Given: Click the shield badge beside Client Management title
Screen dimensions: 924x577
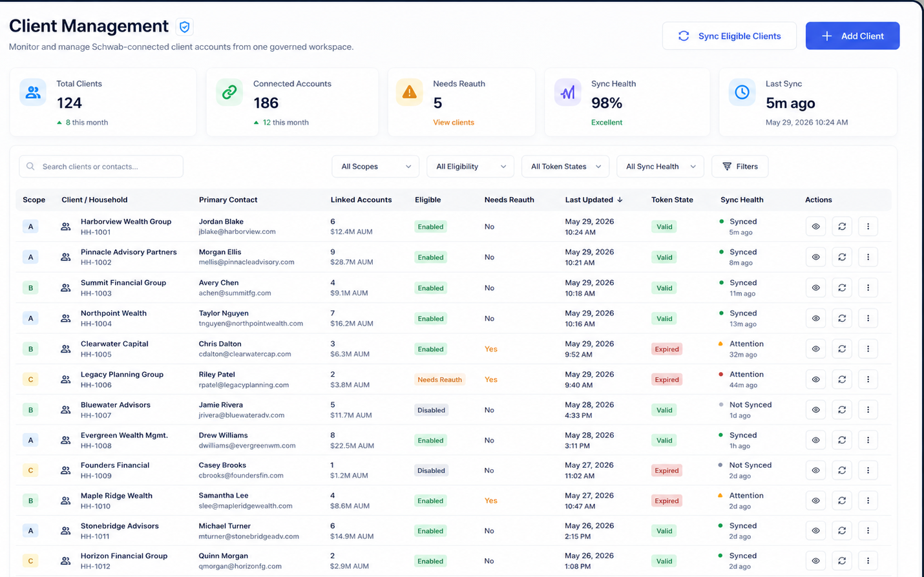Looking at the screenshot, I should pos(185,26).
